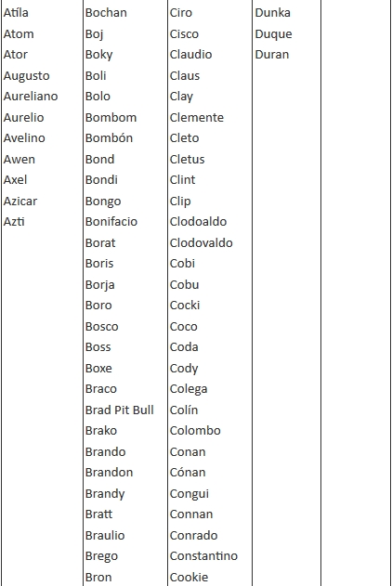This screenshot has width=392, height=586.
Task: Click on Bonifacio in the list
Action: coord(111,222)
